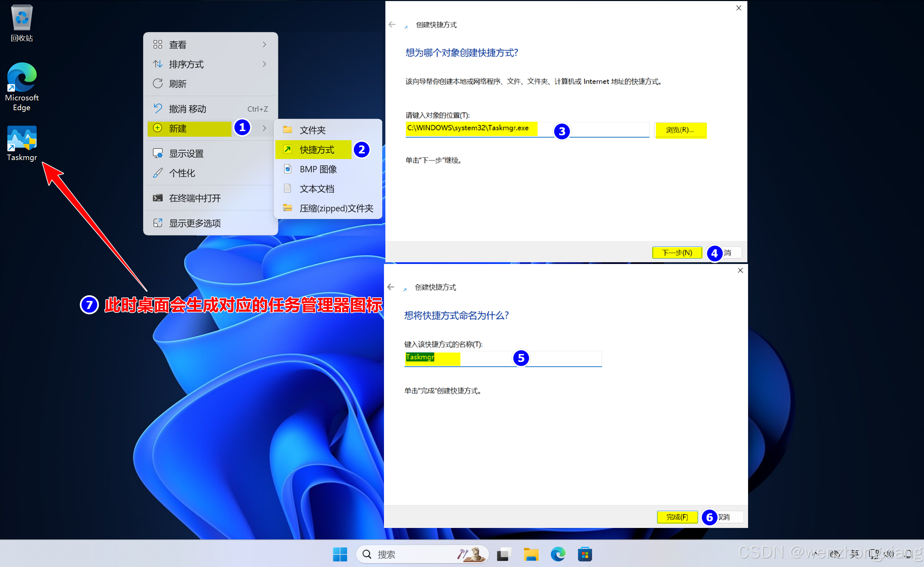Viewport: 924px width, 567px height.
Task: Open Edge browser from the taskbar
Action: pos(558,554)
